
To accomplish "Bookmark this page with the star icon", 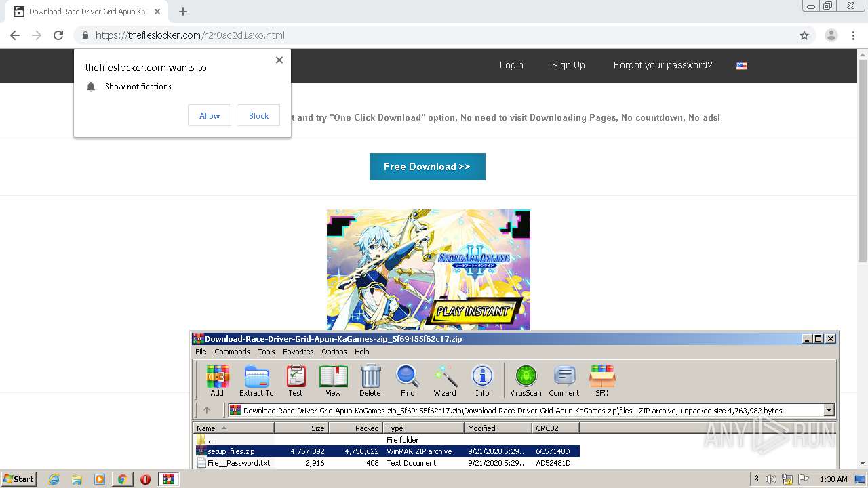I will [x=804, y=35].
